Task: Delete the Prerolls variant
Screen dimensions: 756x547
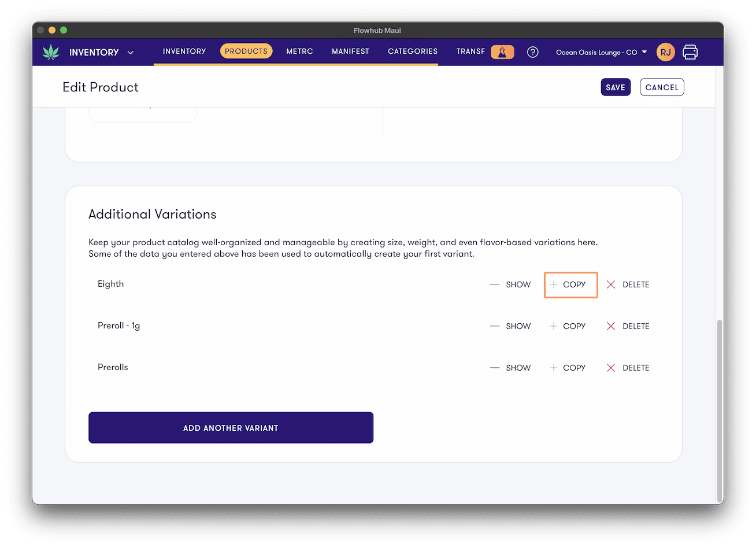Action: point(628,368)
